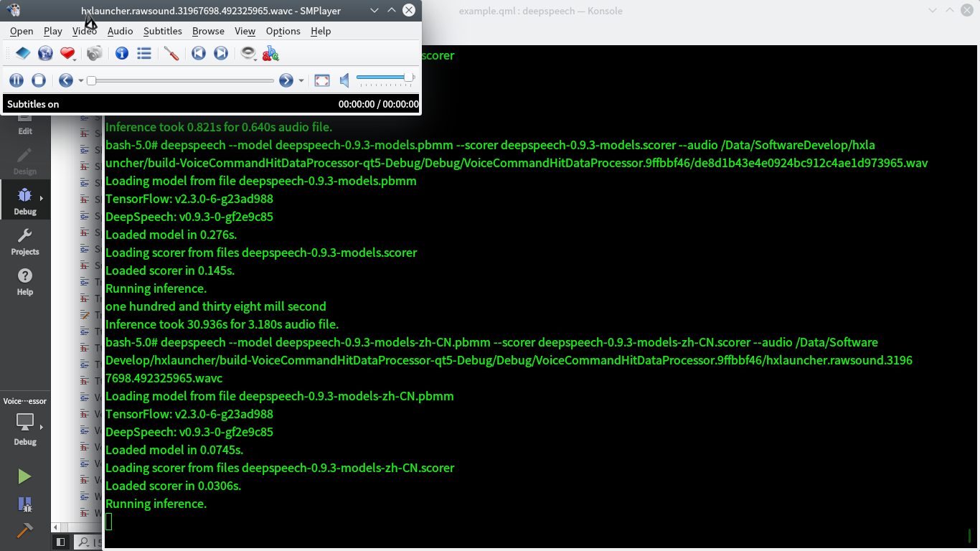Maximize the Konsole window via up chevron

[950, 10]
